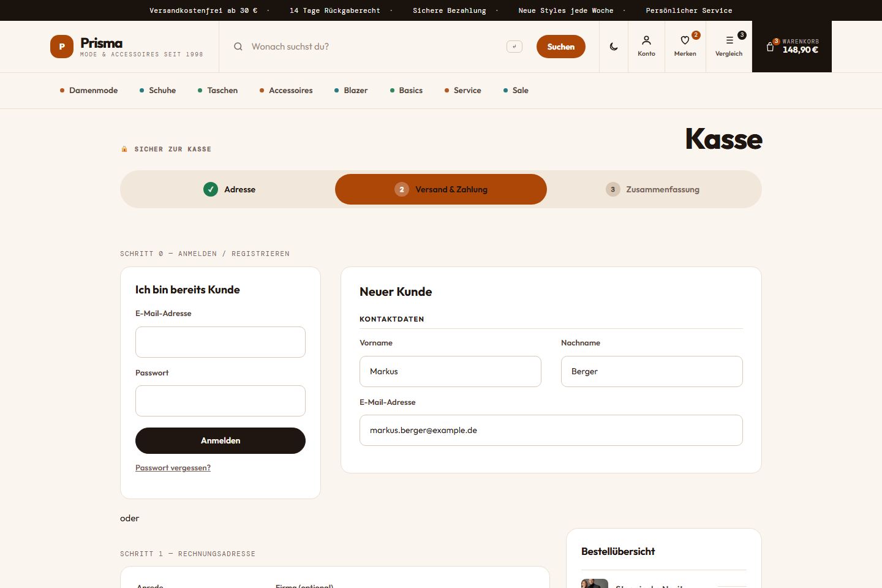The image size is (882, 588).
Task: Click the search magnifier icon
Action: [238, 47]
